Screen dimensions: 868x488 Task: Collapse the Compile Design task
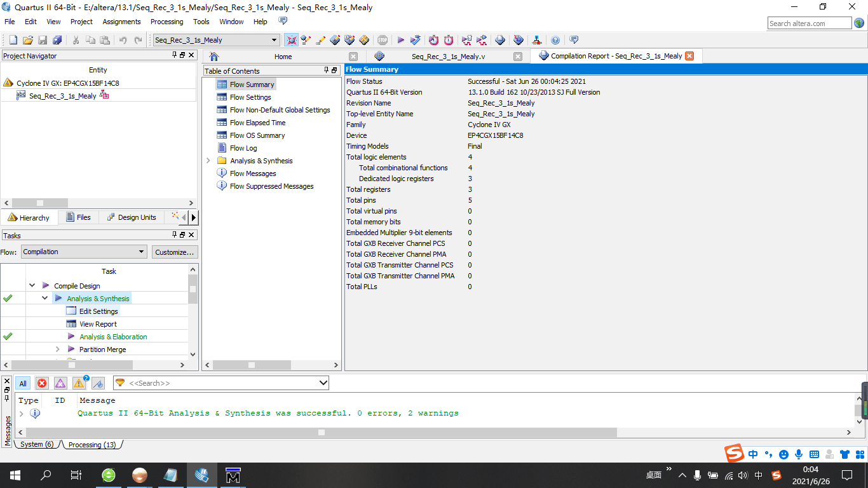pyautogui.click(x=32, y=286)
